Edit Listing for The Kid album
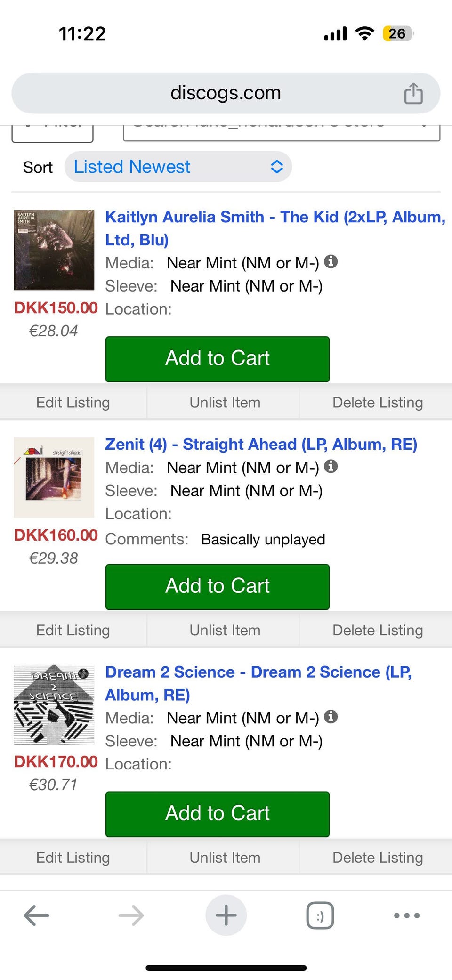The image size is (452, 980). pos(73,403)
